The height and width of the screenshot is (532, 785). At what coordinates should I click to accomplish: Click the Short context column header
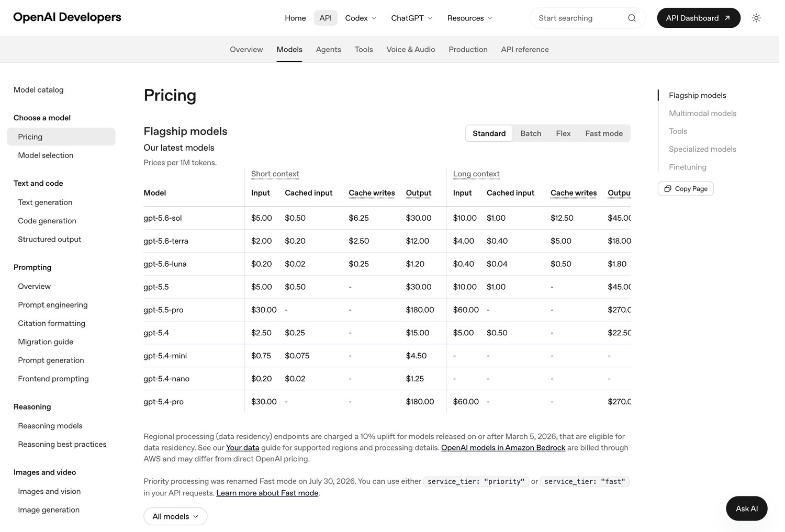pos(275,174)
